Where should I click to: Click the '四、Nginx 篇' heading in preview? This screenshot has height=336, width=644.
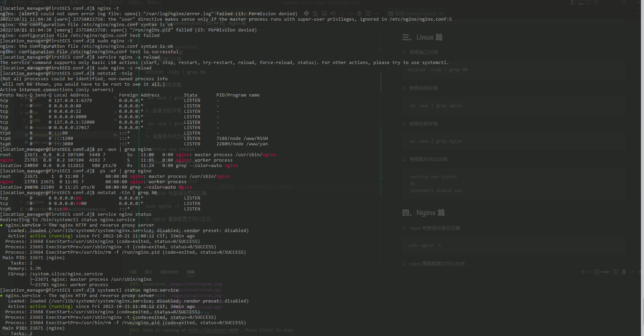tap(423, 213)
